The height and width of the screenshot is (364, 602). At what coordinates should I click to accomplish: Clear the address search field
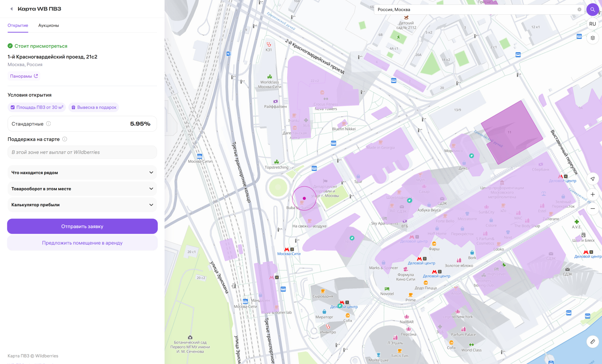[579, 9]
